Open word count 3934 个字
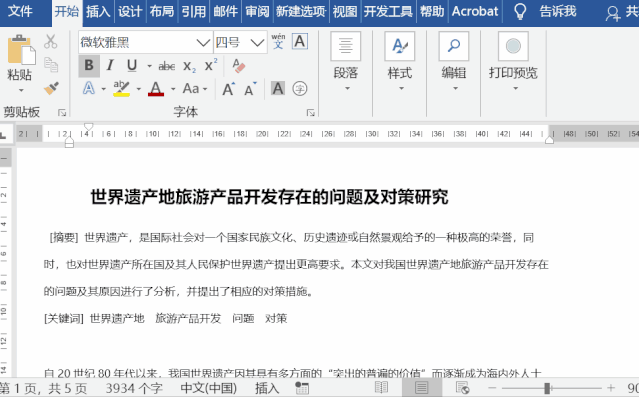The width and height of the screenshot is (639, 397). 134,388
